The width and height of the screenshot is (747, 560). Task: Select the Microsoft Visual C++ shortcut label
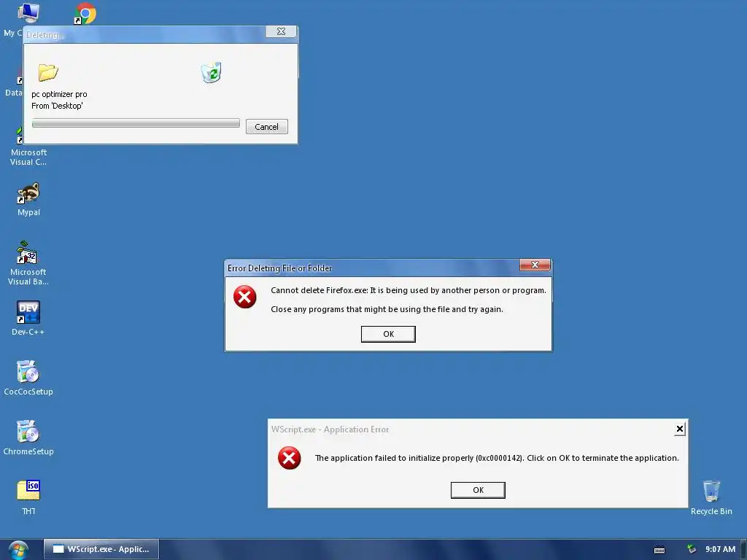tap(28, 157)
